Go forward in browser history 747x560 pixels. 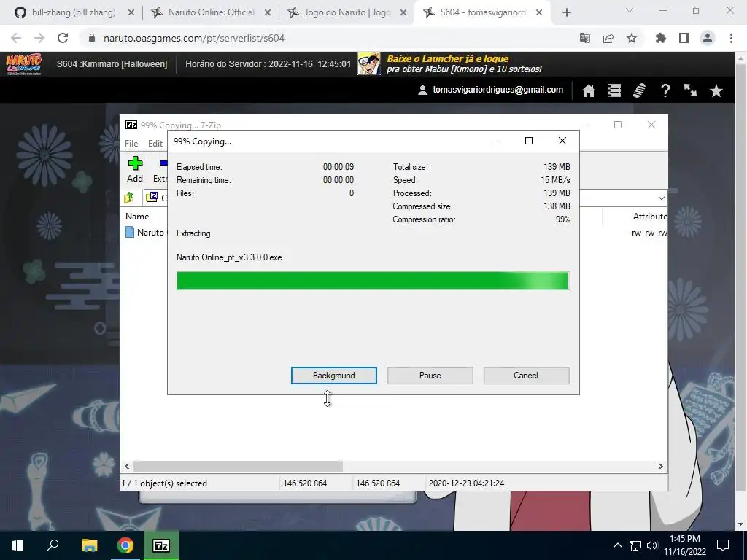click(x=39, y=38)
